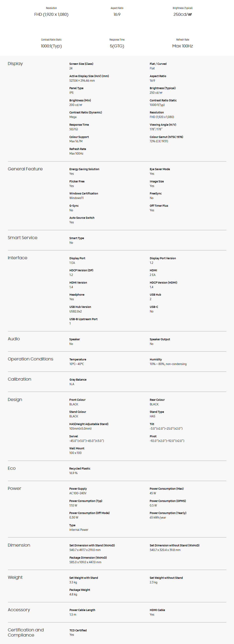Screen dimensions: 234x644
Task: Click the Dimension section heading
Action: point(19,545)
